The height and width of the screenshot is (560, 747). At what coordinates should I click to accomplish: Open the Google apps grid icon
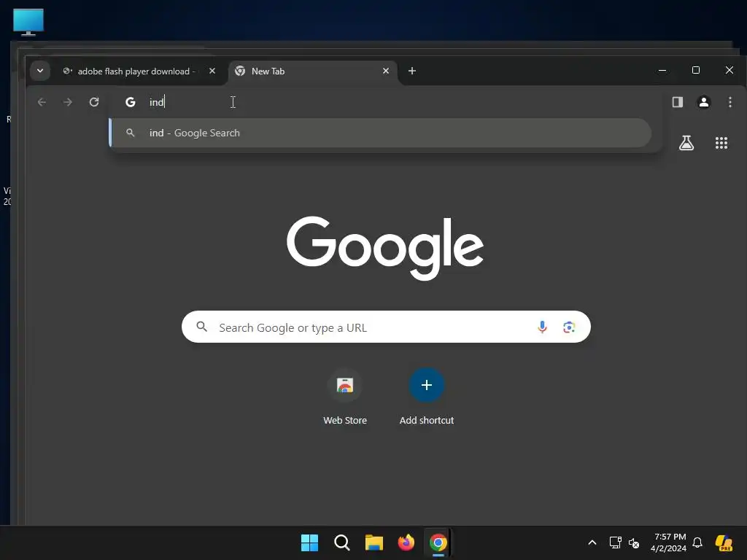pos(721,143)
